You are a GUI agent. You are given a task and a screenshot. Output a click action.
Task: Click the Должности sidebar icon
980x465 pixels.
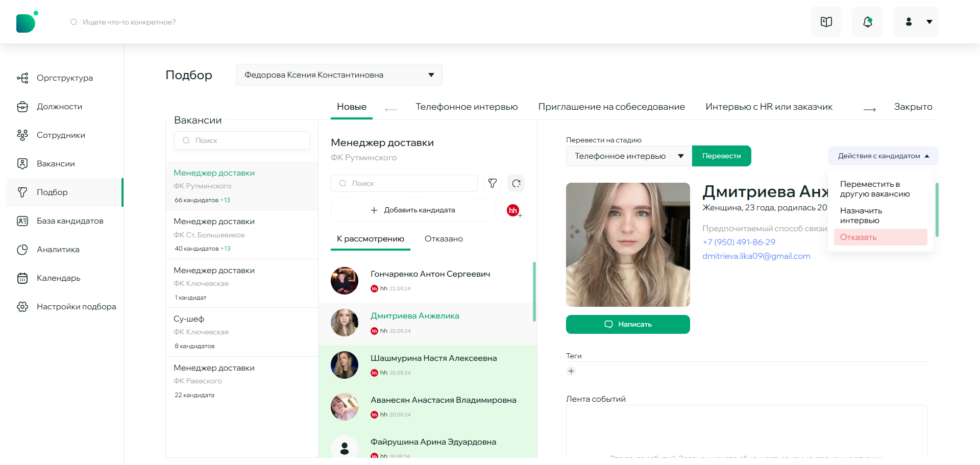(x=22, y=107)
